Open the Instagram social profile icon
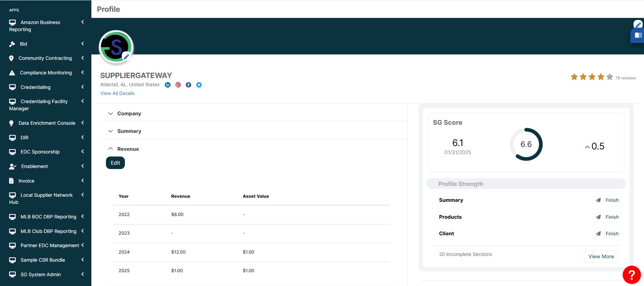Image resolution: width=644 pixels, height=286 pixels. [x=178, y=85]
